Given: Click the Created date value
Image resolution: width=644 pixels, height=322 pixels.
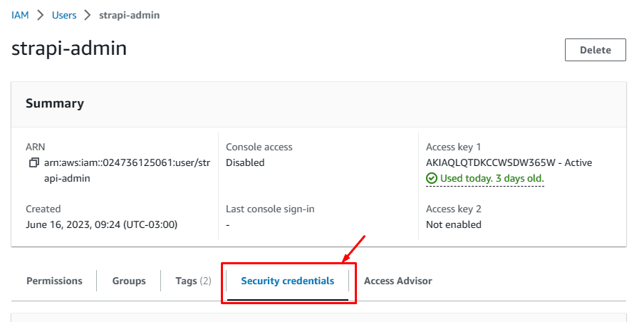Looking at the screenshot, I should 101,224.
